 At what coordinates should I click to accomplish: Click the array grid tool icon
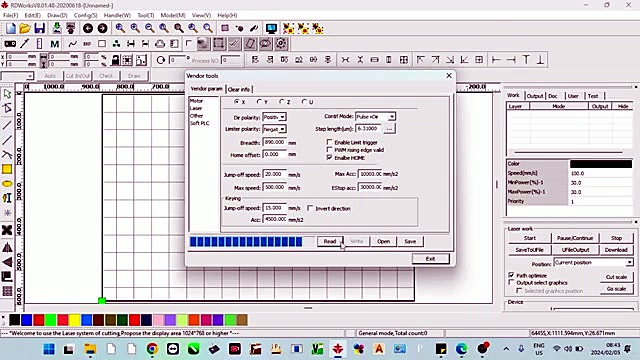coord(7,291)
